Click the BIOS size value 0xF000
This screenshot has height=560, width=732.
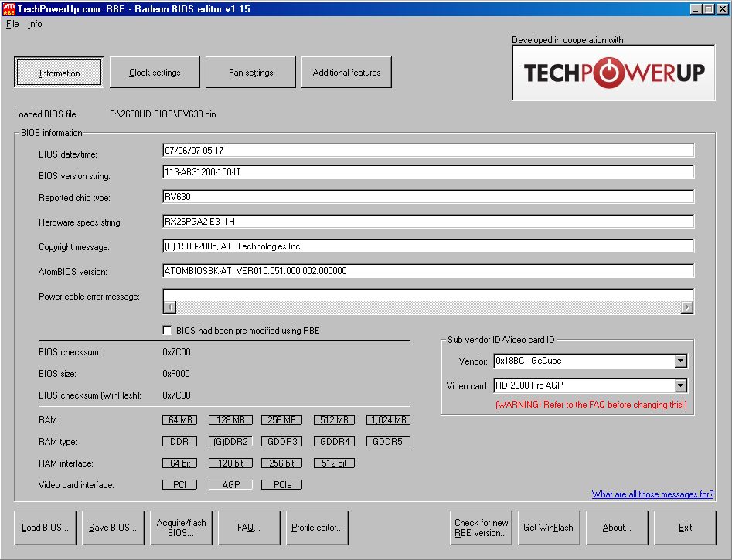click(x=176, y=373)
